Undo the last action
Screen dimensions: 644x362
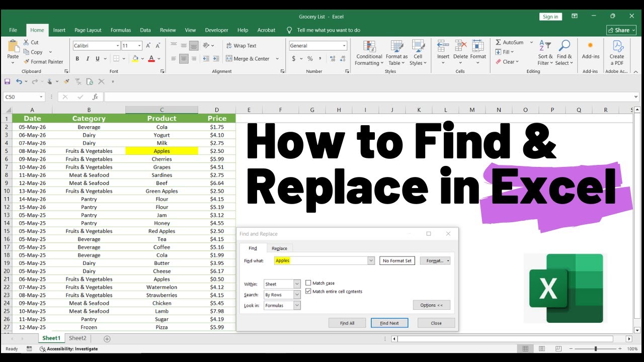pyautogui.click(x=19, y=81)
